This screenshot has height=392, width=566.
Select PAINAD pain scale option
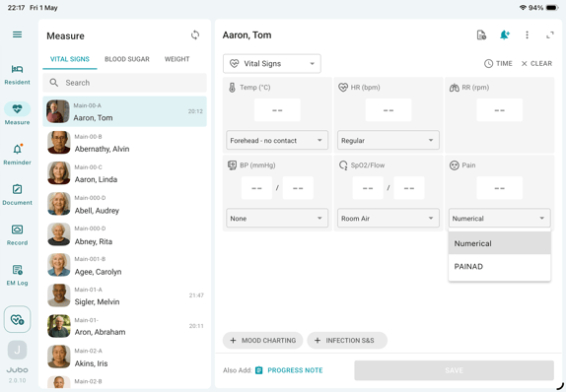point(500,267)
